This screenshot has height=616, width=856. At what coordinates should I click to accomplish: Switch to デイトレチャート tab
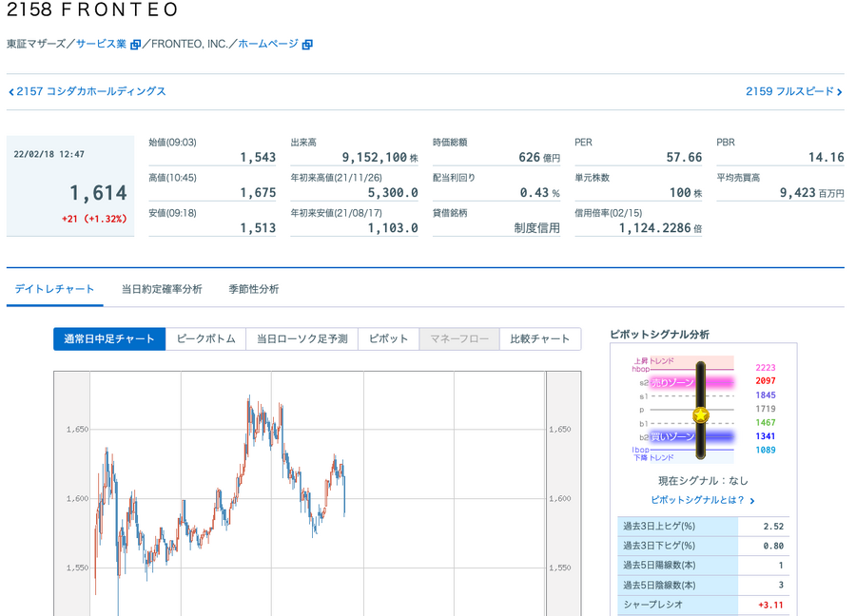54,289
